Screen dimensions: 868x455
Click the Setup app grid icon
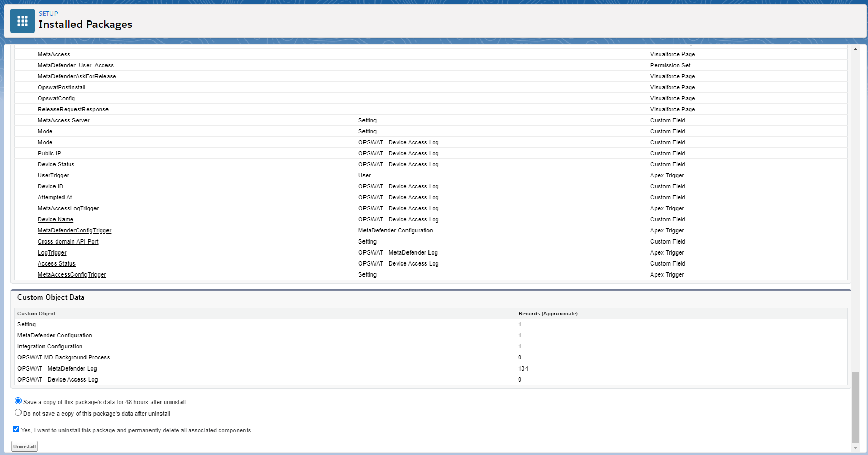point(23,21)
